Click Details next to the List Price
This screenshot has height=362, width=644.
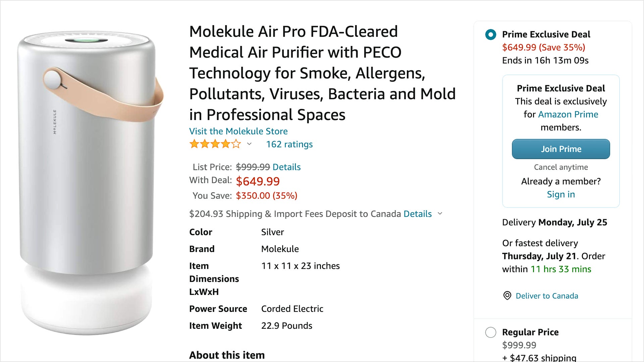tap(286, 167)
